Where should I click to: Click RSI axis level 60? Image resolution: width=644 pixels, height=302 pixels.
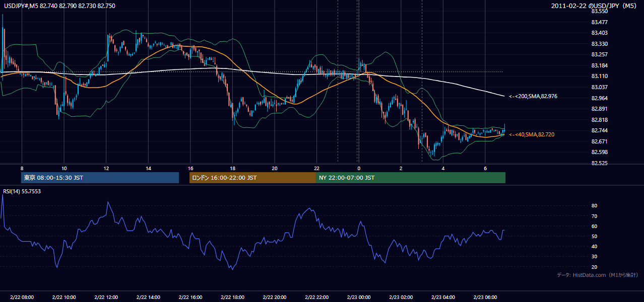[x=595, y=226]
